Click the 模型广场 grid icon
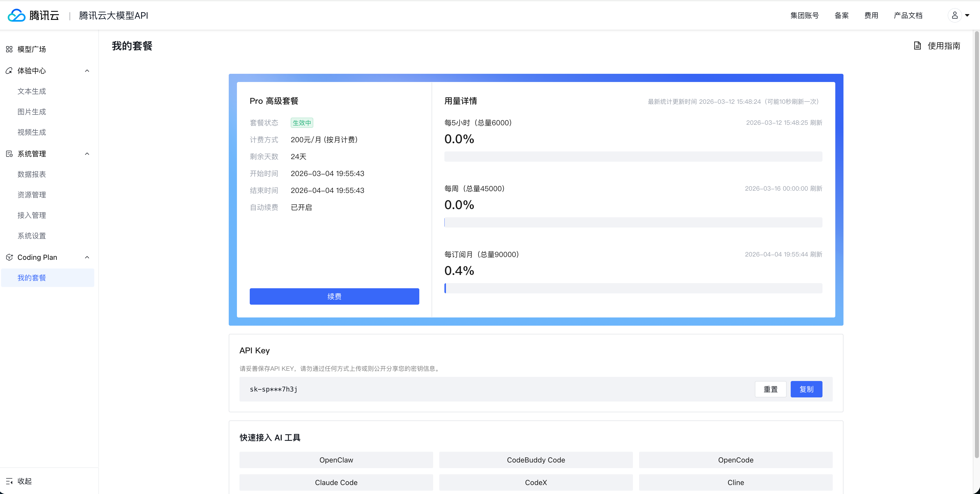The height and width of the screenshot is (494, 980). 9,49
